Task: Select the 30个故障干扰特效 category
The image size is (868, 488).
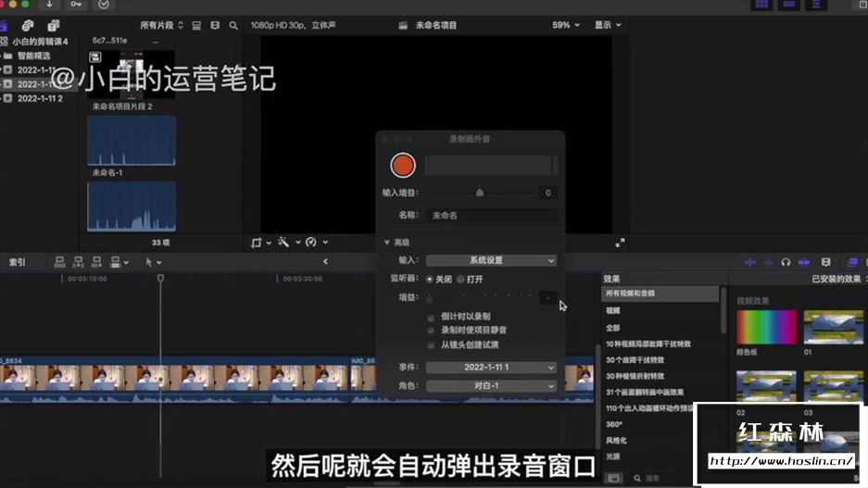Action: [x=635, y=360]
